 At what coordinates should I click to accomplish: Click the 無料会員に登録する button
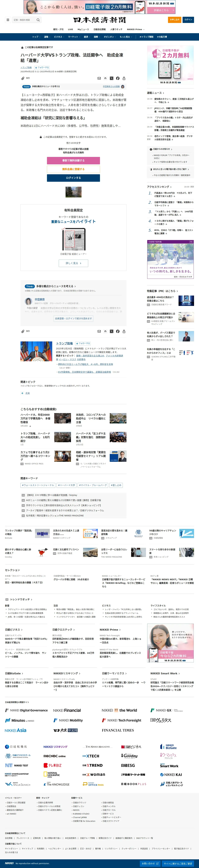[73, 169]
